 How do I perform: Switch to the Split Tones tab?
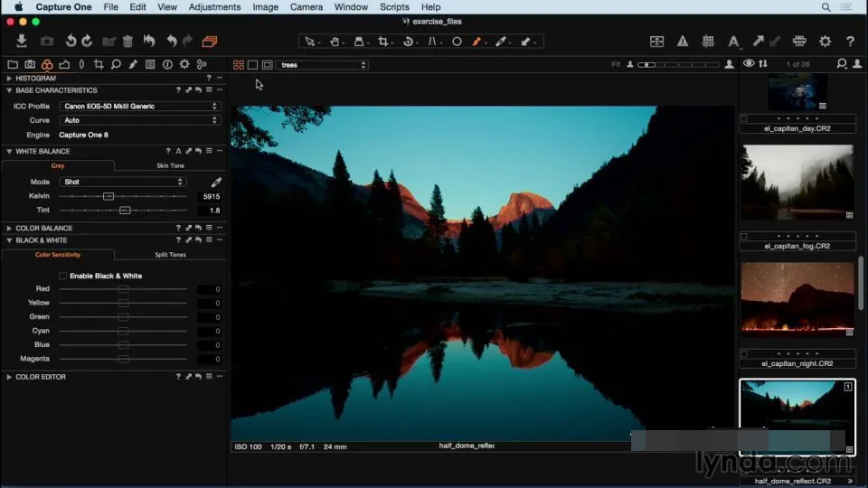coord(170,255)
